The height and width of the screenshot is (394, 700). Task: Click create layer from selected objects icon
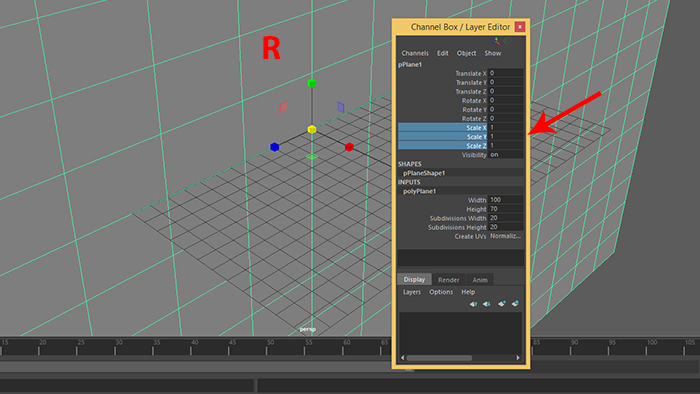(515, 304)
